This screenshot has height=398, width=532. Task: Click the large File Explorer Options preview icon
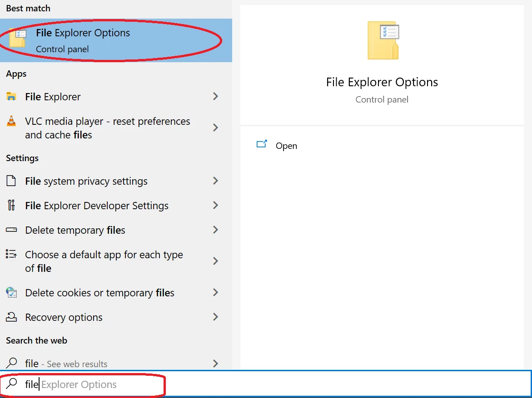(x=383, y=40)
